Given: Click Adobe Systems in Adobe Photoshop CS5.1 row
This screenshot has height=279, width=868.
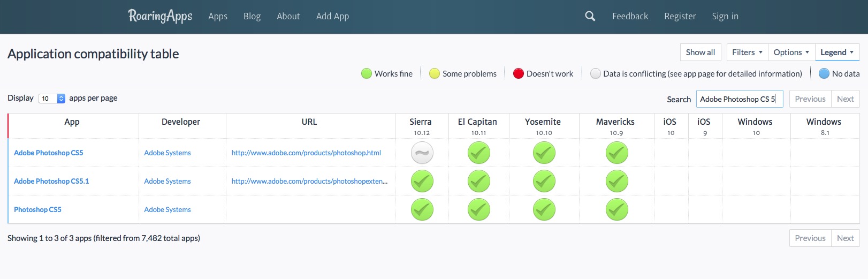Looking at the screenshot, I should [167, 181].
